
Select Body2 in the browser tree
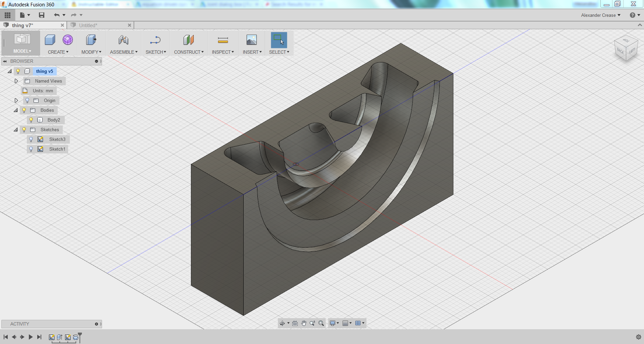click(x=54, y=120)
